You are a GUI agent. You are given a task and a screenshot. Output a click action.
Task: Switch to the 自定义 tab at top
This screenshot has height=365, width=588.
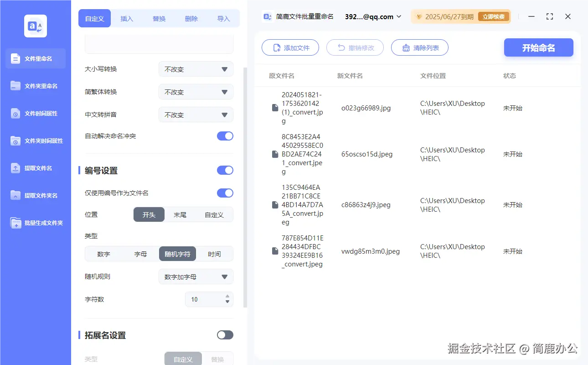coord(94,19)
